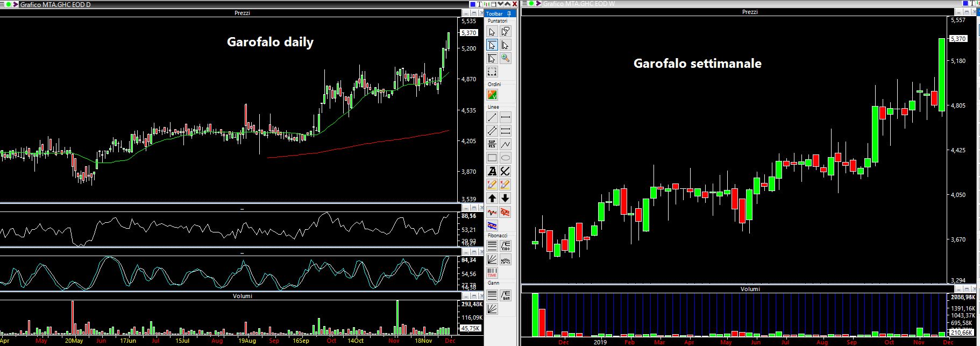Click the 'Garofalo daily' chart title text
The width and height of the screenshot is (980, 346).
point(270,42)
